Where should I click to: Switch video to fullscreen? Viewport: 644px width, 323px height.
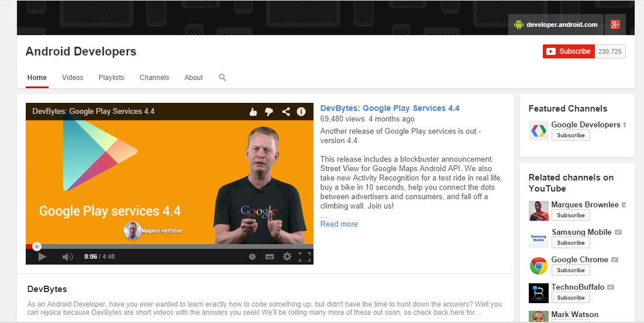pyautogui.click(x=305, y=256)
